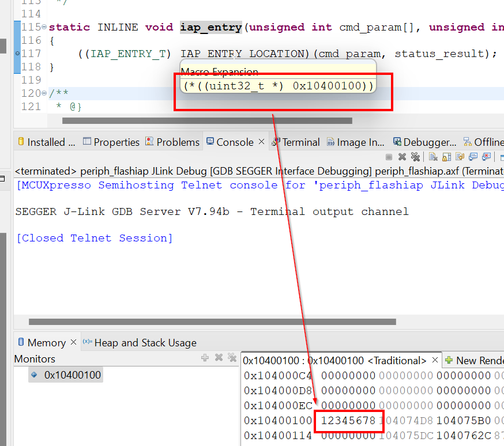The image size is (504, 446).
Task: Click memory address row 0x10400114
Action: click(278, 436)
